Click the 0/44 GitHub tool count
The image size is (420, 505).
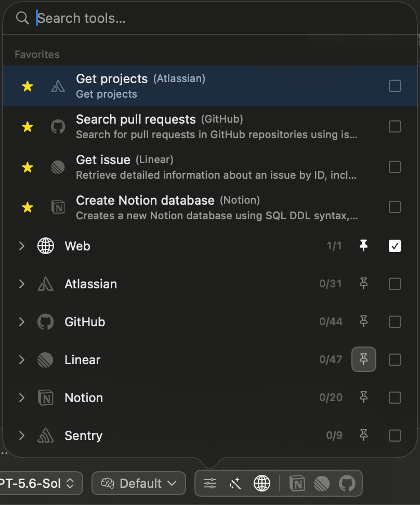[x=331, y=322]
